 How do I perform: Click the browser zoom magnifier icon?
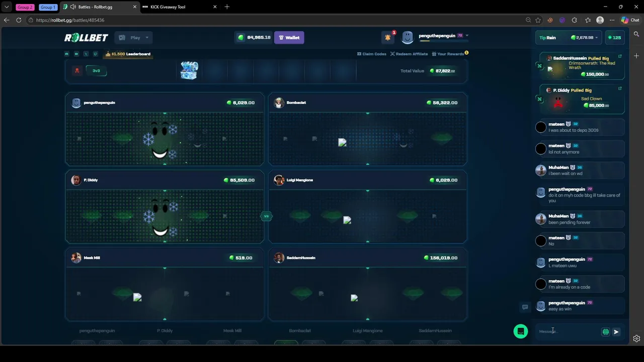pyautogui.click(x=528, y=20)
